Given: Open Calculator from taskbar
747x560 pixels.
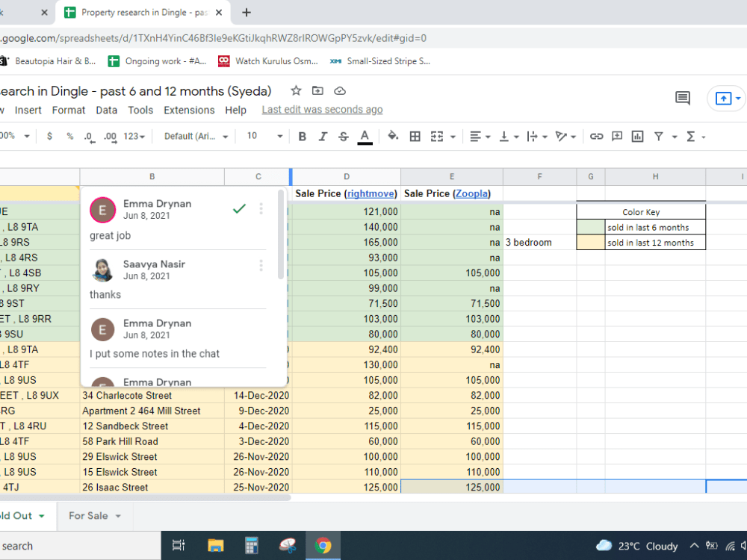Looking at the screenshot, I should point(252,545).
